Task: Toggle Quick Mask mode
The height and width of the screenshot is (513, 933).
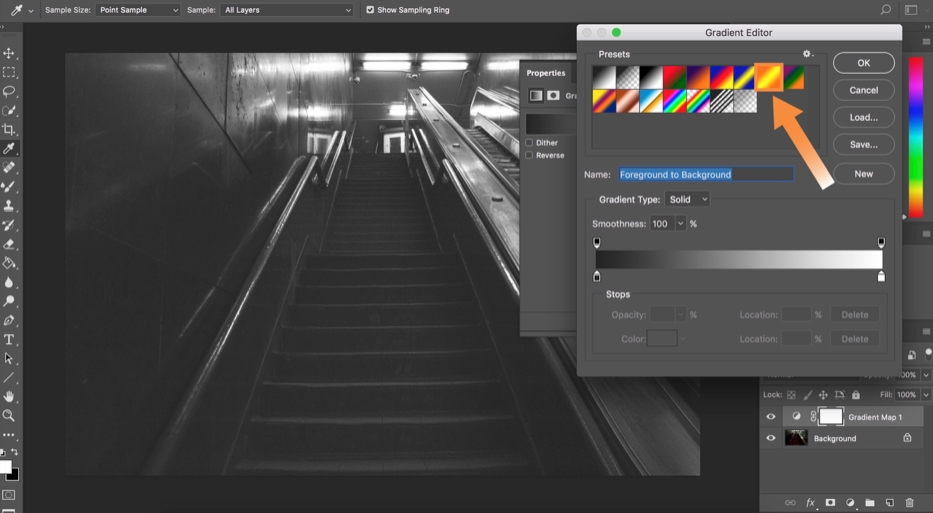Action: (x=9, y=495)
